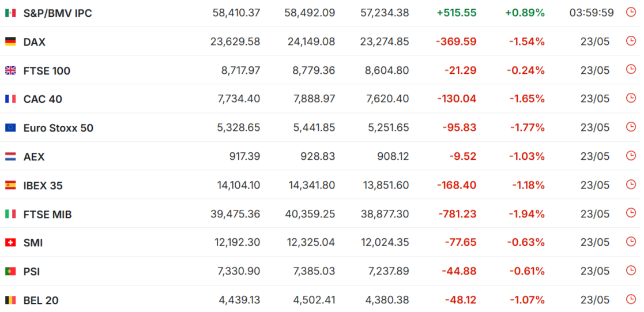Click the German flag icon beside DAX

[x=10, y=42]
